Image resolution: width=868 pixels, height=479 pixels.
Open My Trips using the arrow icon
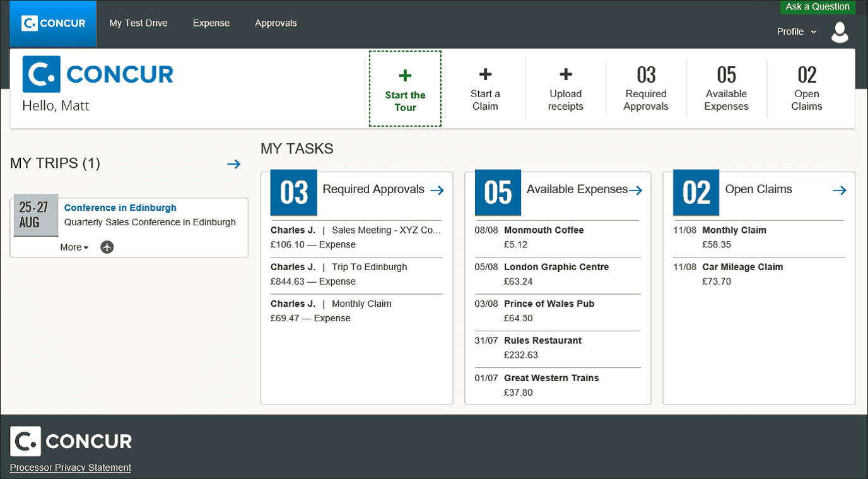(x=234, y=164)
